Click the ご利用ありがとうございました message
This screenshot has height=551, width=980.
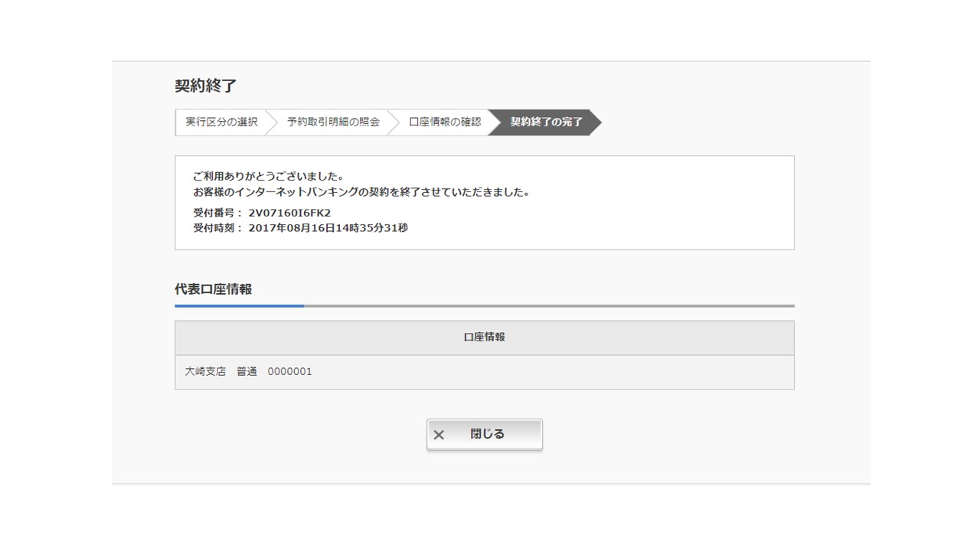click(x=268, y=176)
